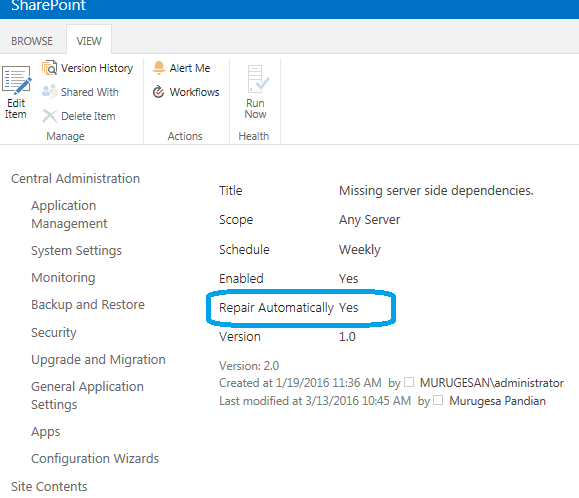Click the Alert Me bell icon

coord(159,68)
